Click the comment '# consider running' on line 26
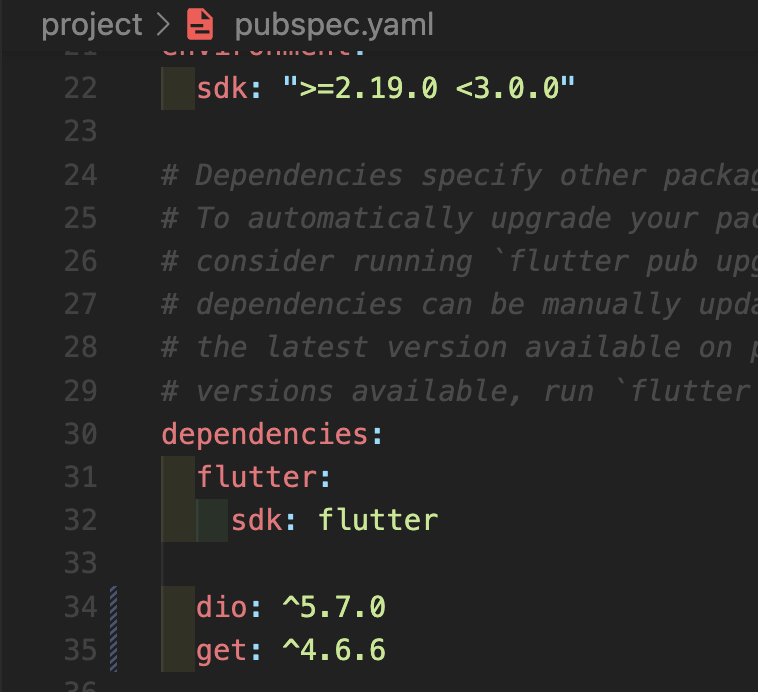This screenshot has height=692, width=758. click(317, 261)
